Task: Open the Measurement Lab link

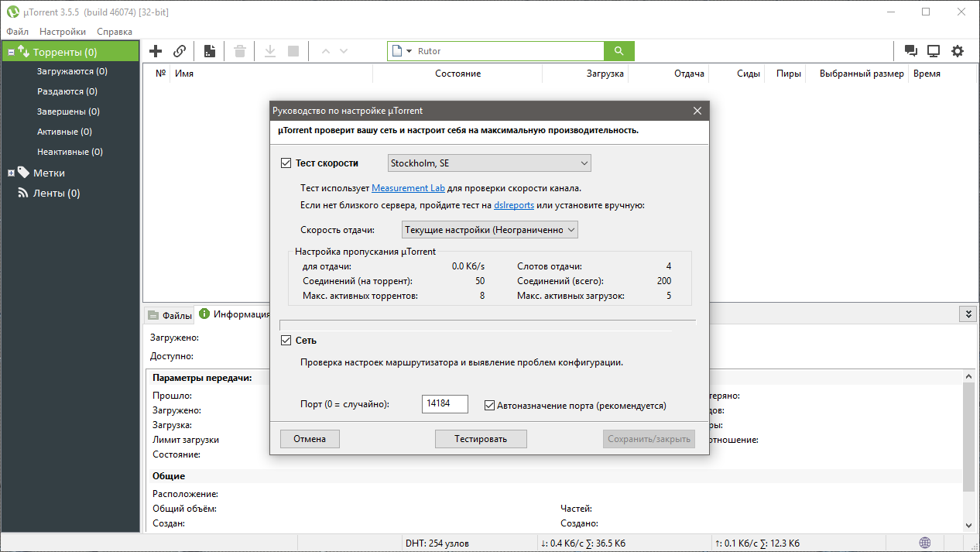Action: tap(407, 188)
